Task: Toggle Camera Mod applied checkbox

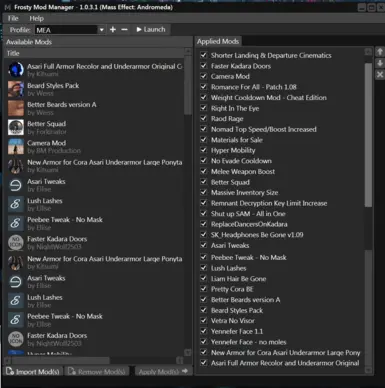Action: pos(203,76)
